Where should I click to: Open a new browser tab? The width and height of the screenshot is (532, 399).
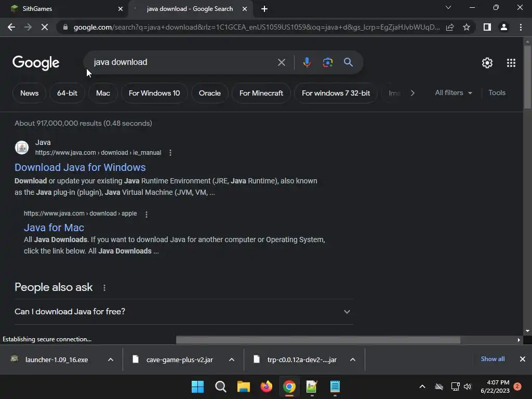pyautogui.click(x=264, y=9)
